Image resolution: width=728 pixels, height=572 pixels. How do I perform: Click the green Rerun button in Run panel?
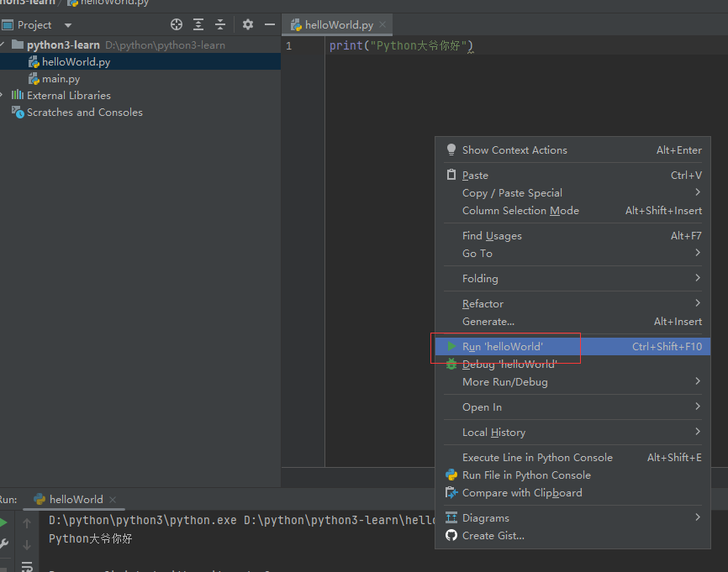point(4,522)
